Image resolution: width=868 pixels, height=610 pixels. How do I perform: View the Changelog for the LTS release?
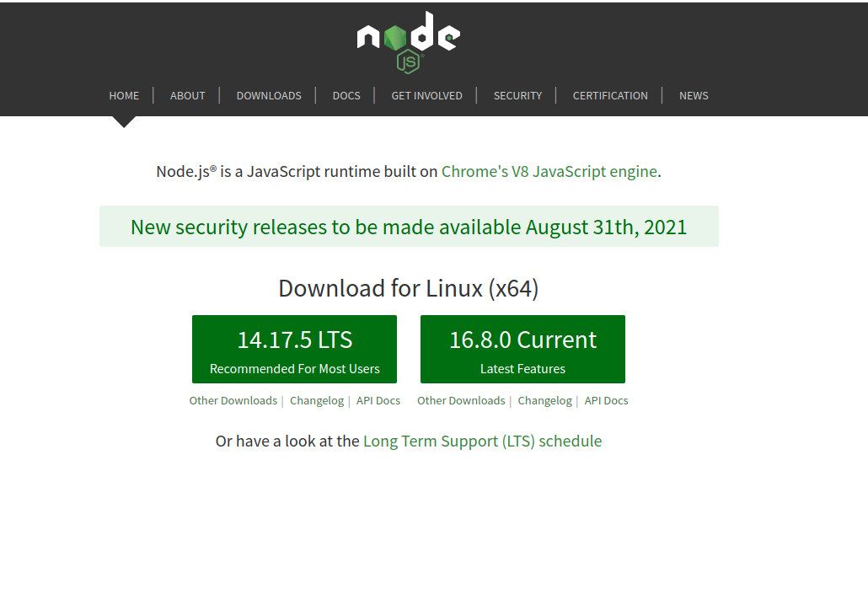317,400
